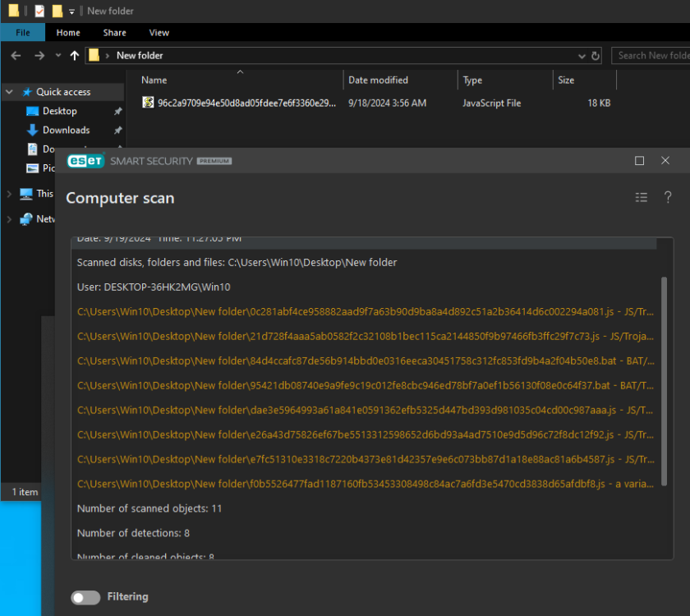Click Number of detections: 8

click(x=133, y=533)
